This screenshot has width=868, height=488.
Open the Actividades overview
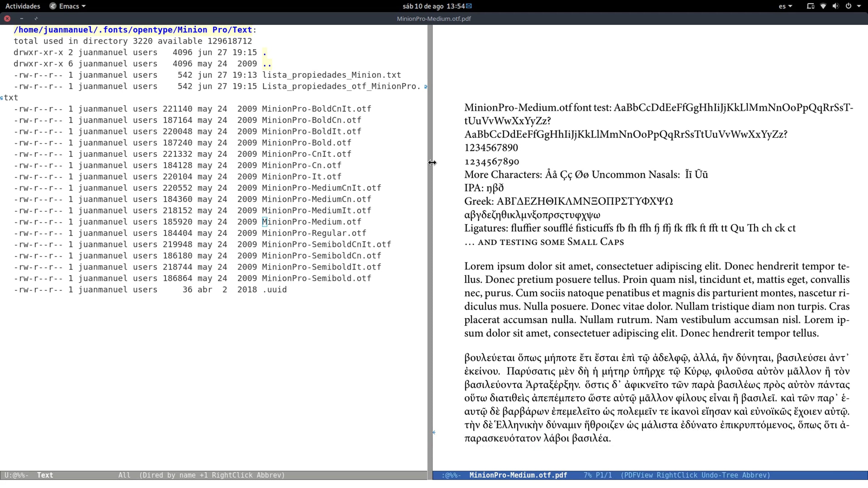pyautogui.click(x=23, y=6)
